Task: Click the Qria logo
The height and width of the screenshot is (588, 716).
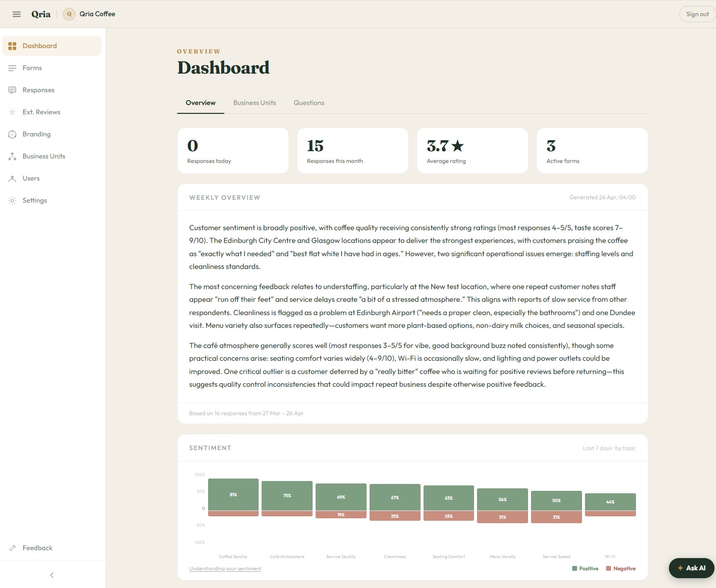Action: click(x=41, y=14)
